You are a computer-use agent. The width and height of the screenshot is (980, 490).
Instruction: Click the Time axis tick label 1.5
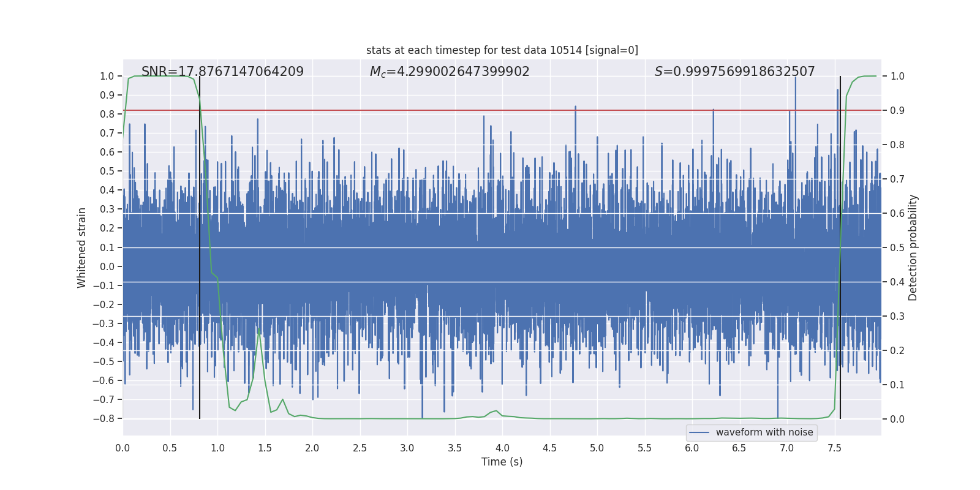(265, 448)
